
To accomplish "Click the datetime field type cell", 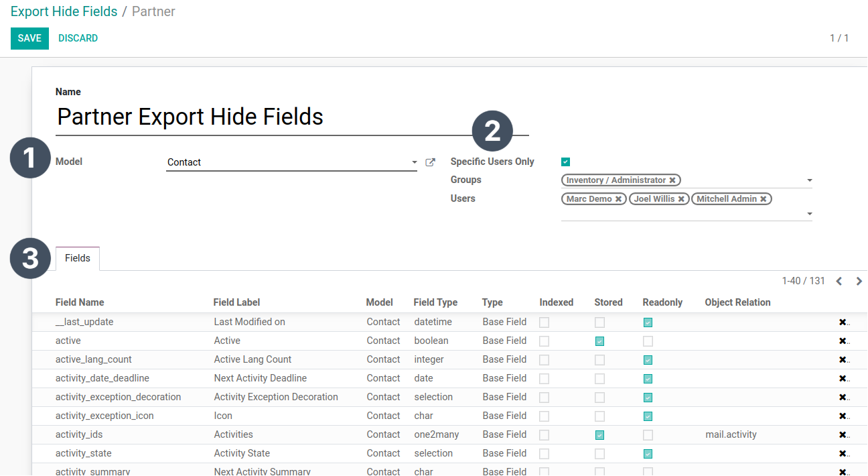I will coord(433,322).
